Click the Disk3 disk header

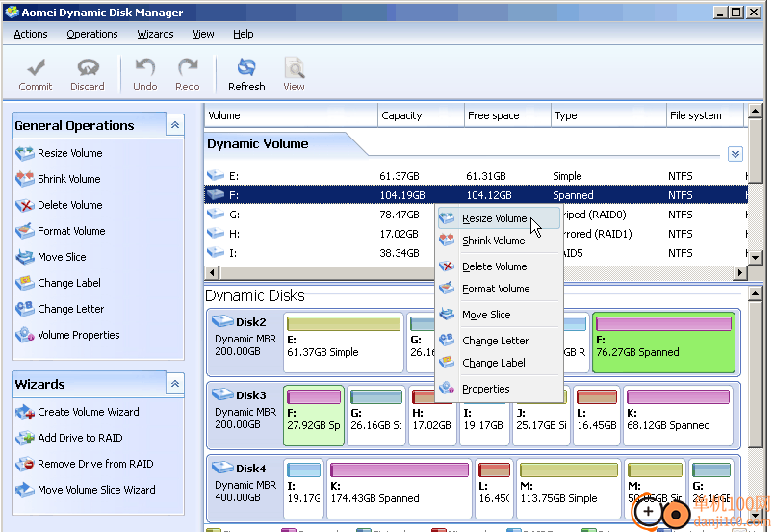point(245,416)
